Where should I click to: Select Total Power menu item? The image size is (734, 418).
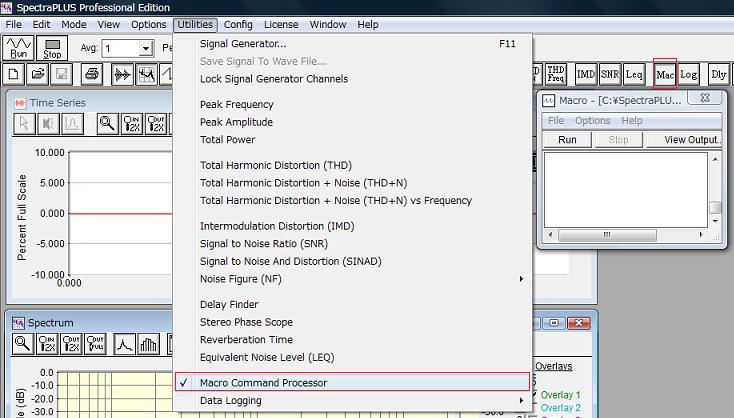(x=352, y=139)
